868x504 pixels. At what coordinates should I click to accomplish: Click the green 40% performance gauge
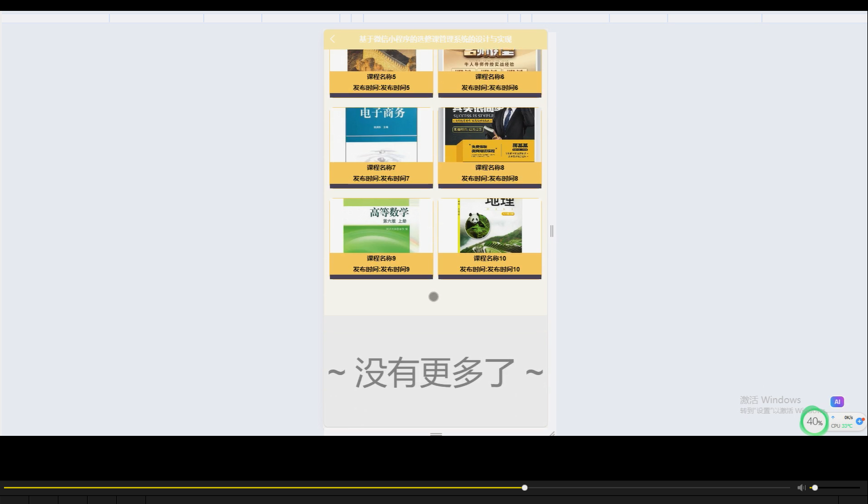(x=814, y=421)
